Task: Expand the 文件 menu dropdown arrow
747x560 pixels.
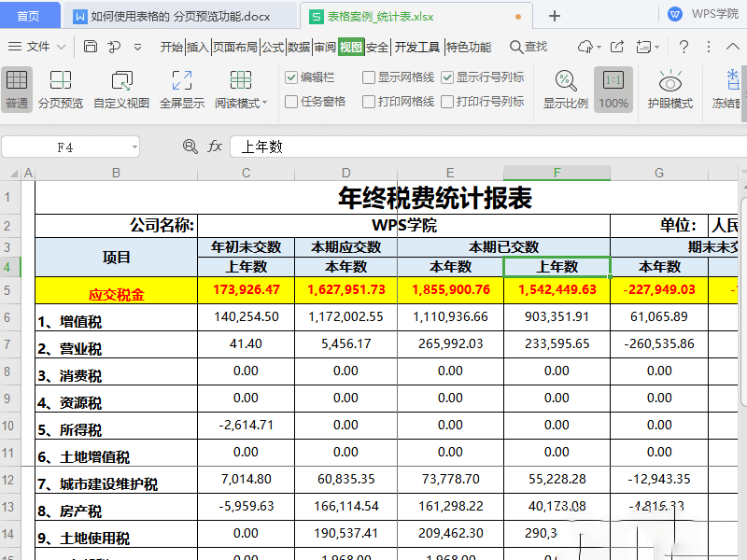Action: 61,47
